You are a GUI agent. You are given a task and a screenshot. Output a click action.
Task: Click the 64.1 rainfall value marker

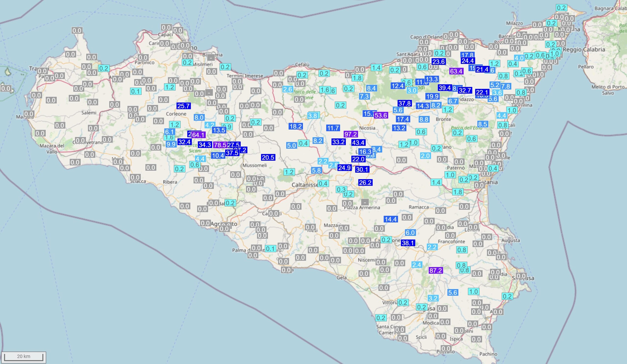pyautogui.click(x=198, y=135)
